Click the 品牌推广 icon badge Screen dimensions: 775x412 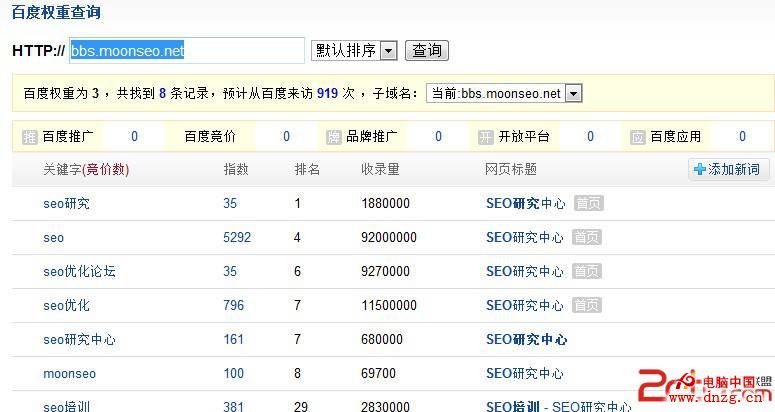tap(334, 137)
